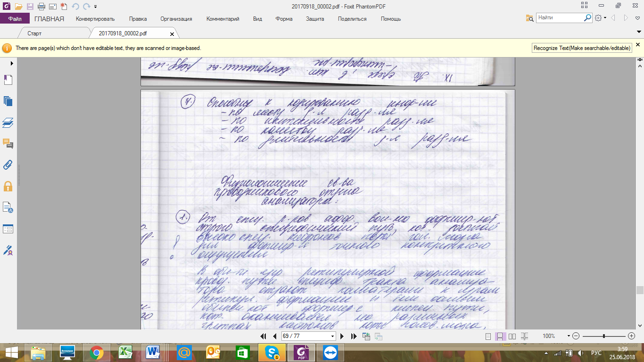644x362 pixels.
Task: Redo the last action
Action: pos(86,7)
